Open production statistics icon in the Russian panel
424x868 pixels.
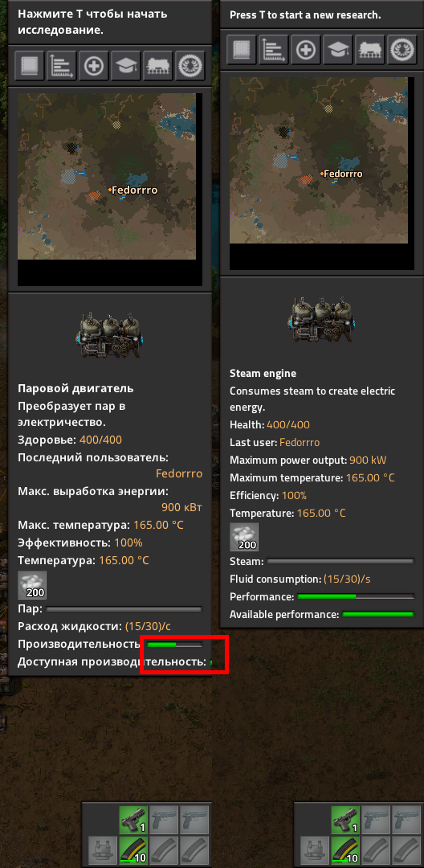61,67
